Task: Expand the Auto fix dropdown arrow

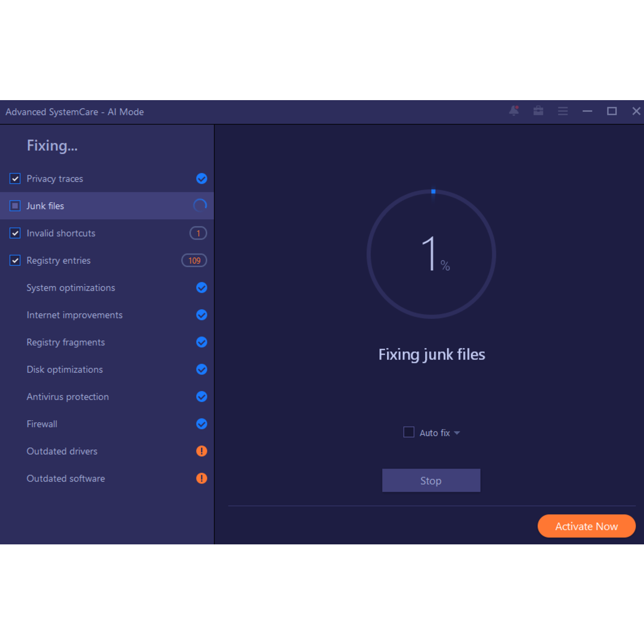Action: pyautogui.click(x=457, y=433)
